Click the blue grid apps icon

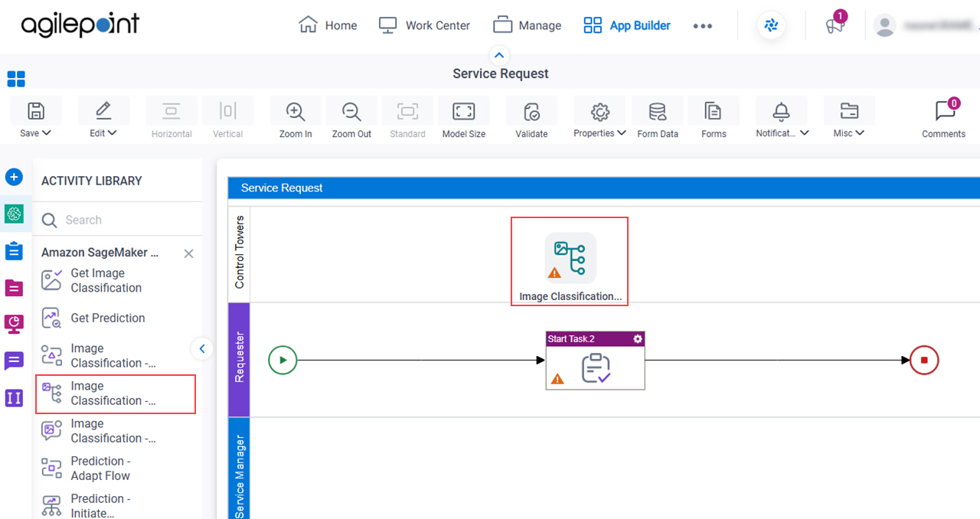click(16, 79)
